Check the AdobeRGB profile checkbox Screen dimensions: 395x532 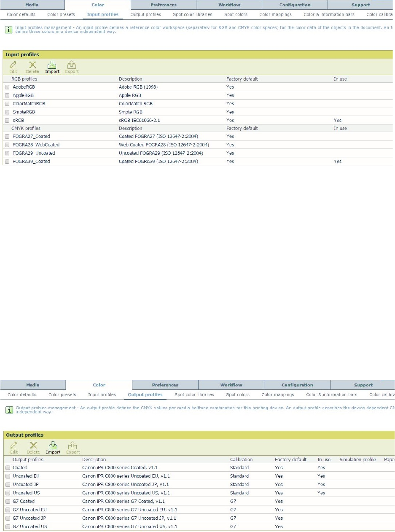pos(7,87)
